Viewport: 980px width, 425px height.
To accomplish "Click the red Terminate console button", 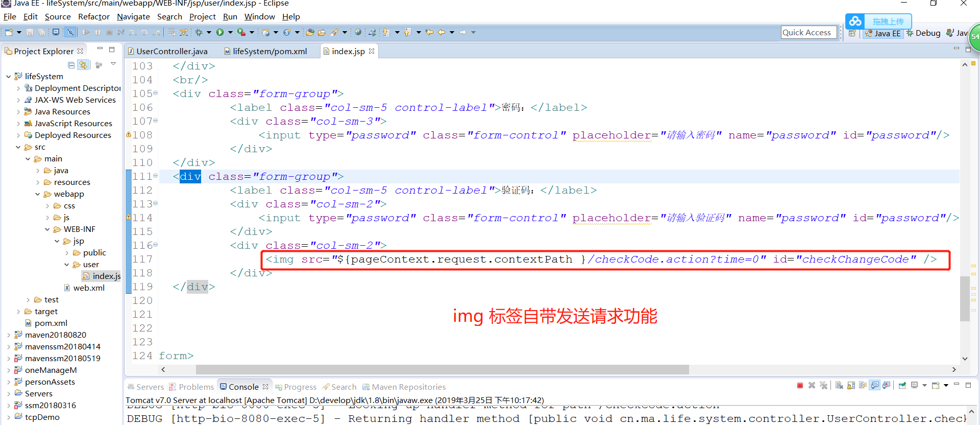I will [x=800, y=386].
